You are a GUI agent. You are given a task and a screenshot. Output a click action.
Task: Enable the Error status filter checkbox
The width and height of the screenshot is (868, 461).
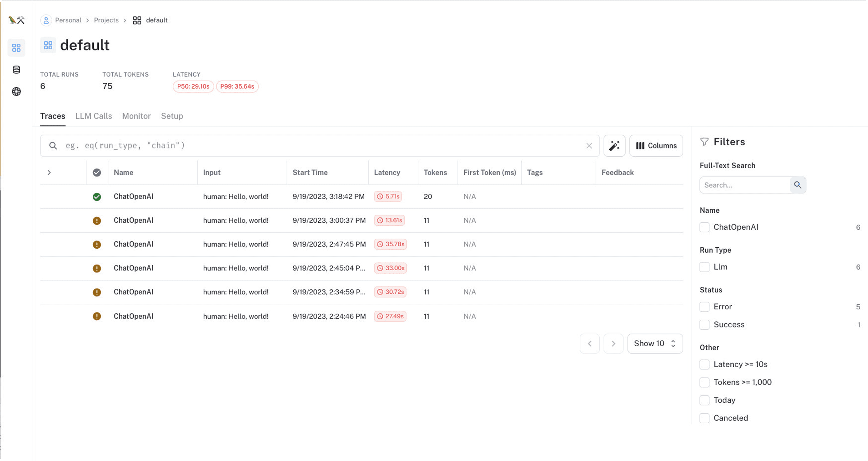(x=704, y=307)
